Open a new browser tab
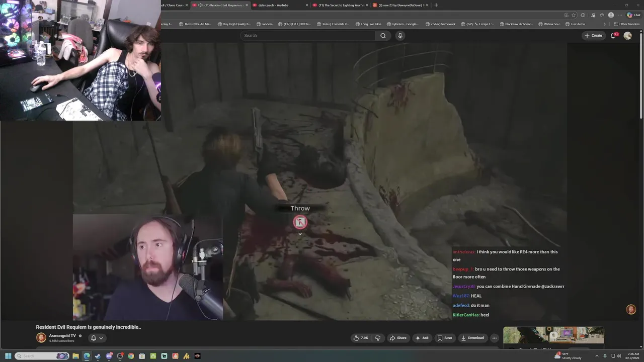The height and width of the screenshot is (362, 644). pos(436,5)
